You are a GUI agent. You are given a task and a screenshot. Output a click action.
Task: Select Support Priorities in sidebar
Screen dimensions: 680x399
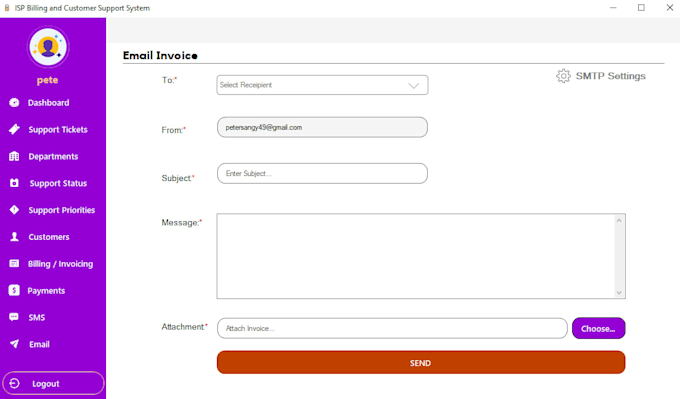click(x=62, y=210)
